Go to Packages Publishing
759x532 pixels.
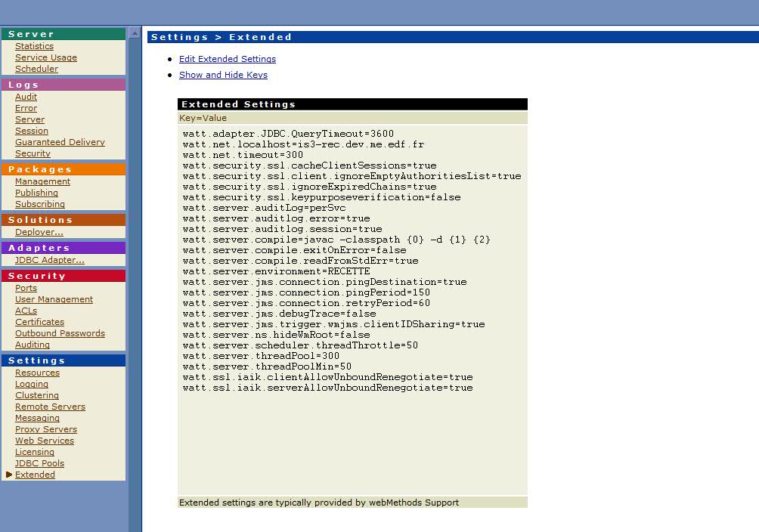pyautogui.click(x=36, y=193)
